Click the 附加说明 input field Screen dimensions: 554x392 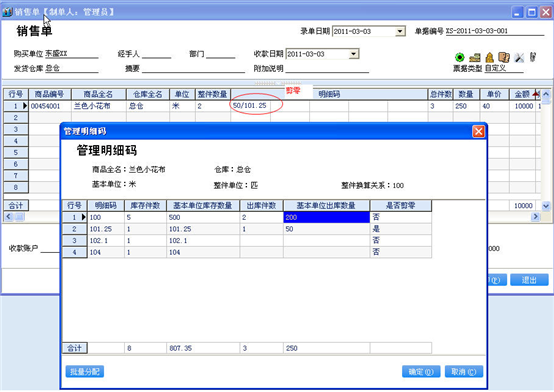[x=327, y=69]
